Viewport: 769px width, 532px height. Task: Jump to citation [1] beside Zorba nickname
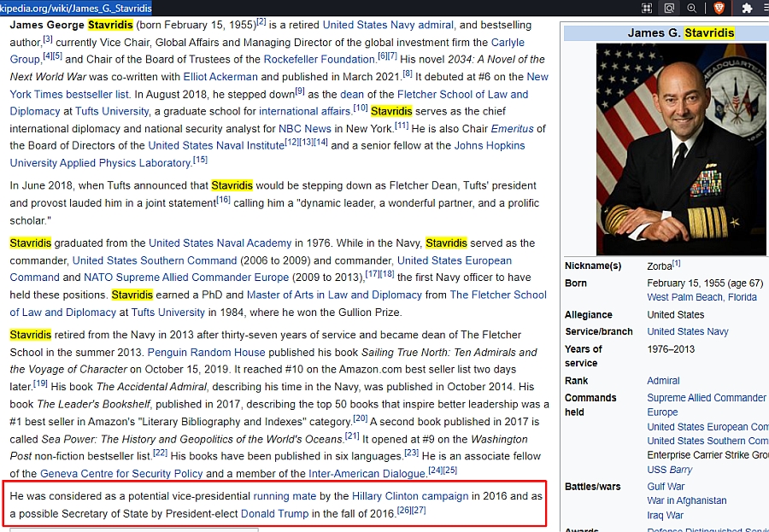tap(677, 263)
